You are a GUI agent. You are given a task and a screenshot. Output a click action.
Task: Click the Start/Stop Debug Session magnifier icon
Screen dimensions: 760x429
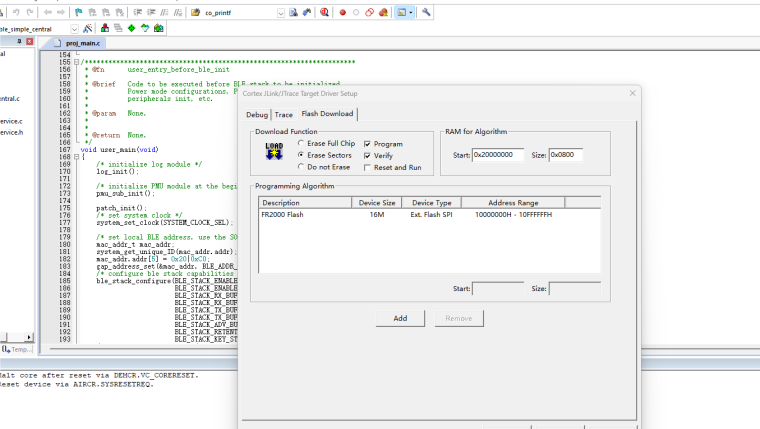click(x=324, y=12)
